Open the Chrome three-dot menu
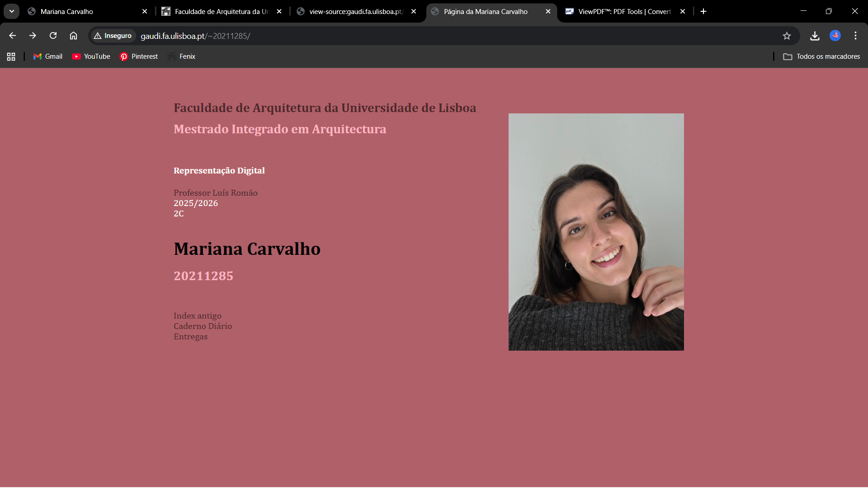This screenshot has width=868, height=488. [x=855, y=36]
